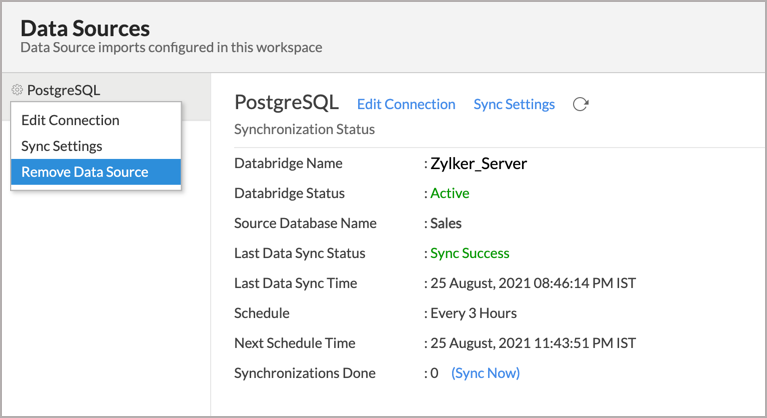Select the PostgreSQL data source in the sidebar
Viewport: 767px width, 418px height.
click(64, 90)
